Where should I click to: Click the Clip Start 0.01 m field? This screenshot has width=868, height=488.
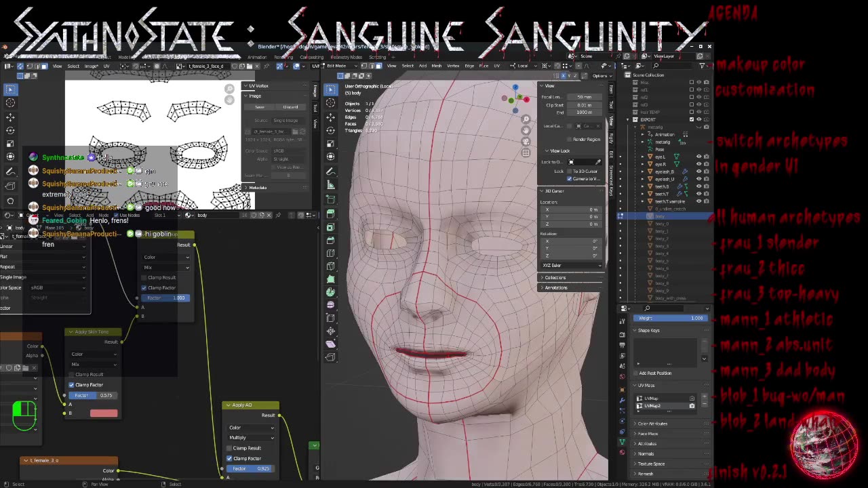[584, 105]
